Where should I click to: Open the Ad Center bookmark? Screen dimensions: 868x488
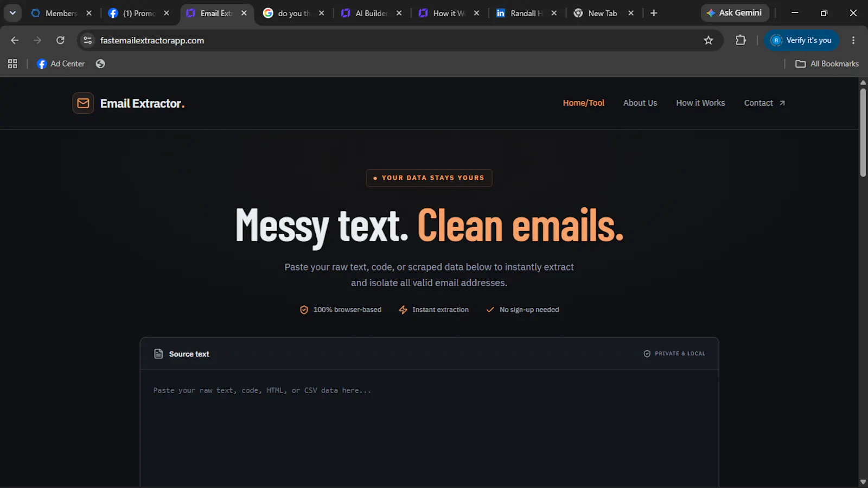tap(61, 64)
